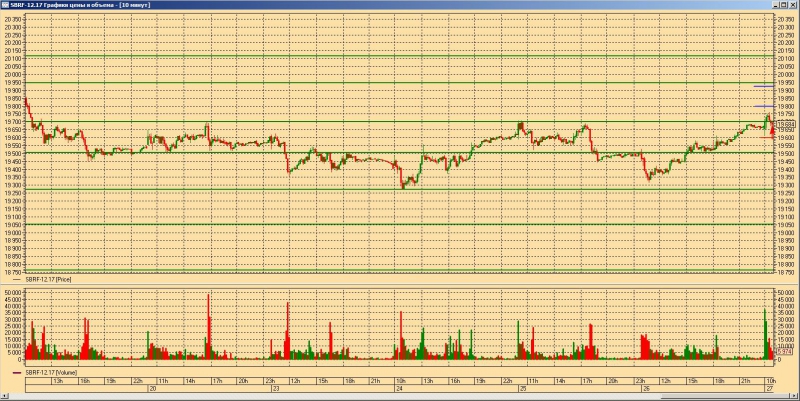
Task: Click the current volume tag 5 974
Action: [784, 352]
